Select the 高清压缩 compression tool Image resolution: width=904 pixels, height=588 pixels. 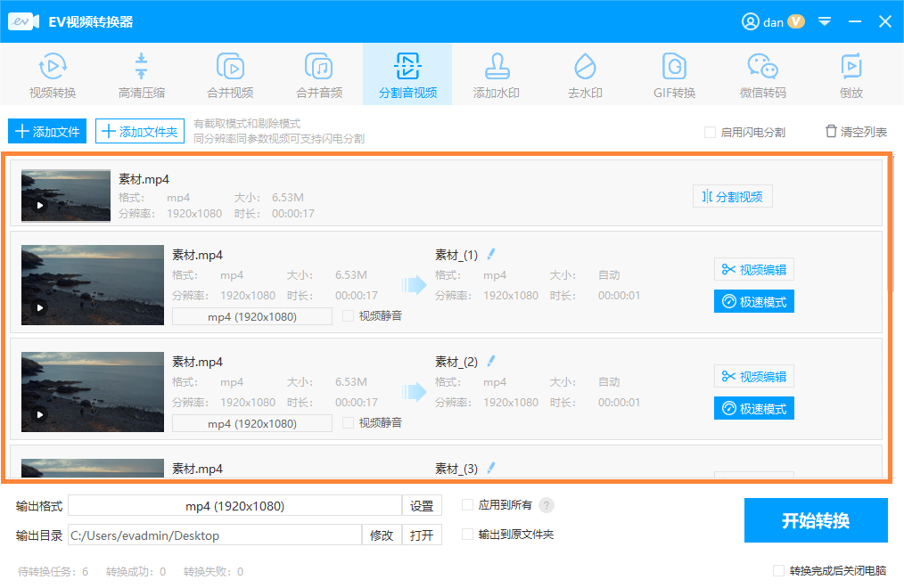141,75
